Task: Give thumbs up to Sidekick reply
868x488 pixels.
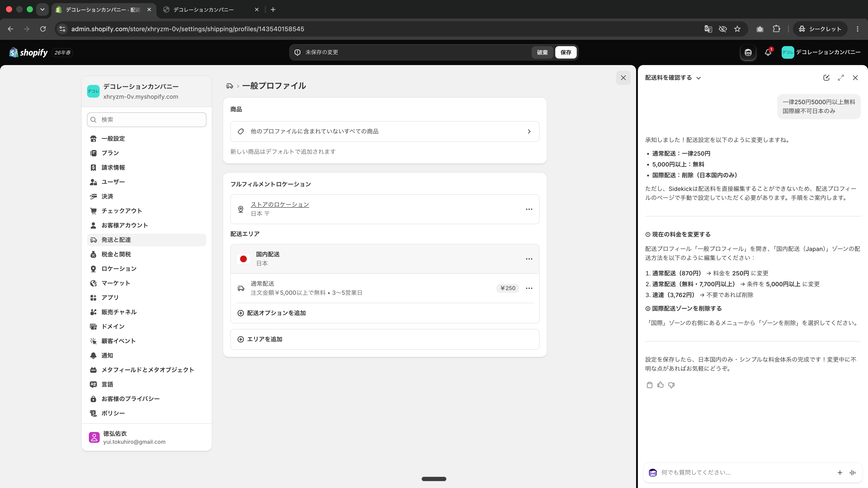Action: click(660, 385)
